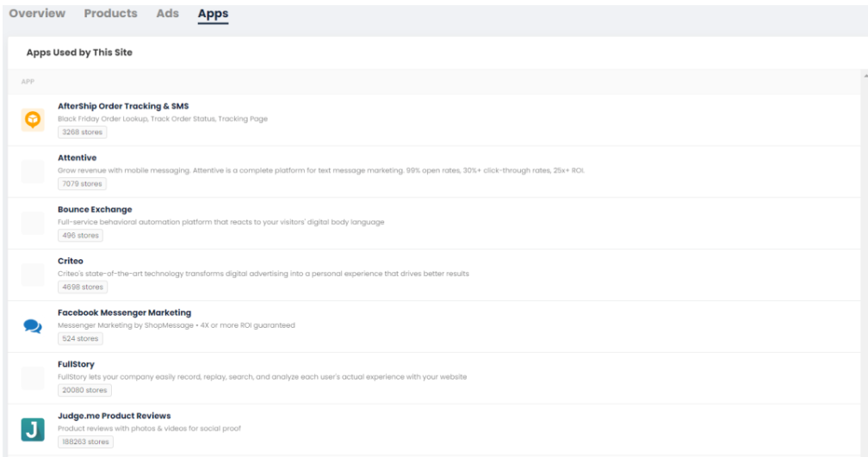This screenshot has height=457, width=868.
Task: Click the 496 stores badge
Action: pyautogui.click(x=80, y=235)
